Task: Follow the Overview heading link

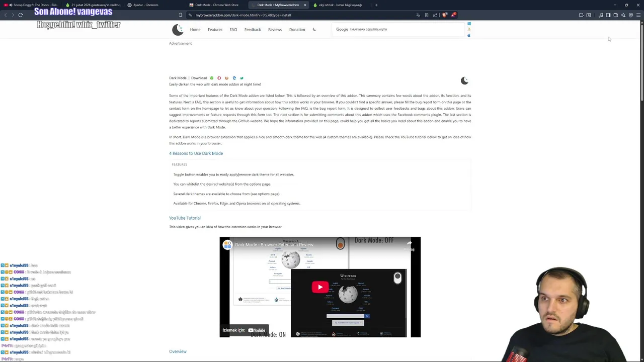Action: pos(178,351)
